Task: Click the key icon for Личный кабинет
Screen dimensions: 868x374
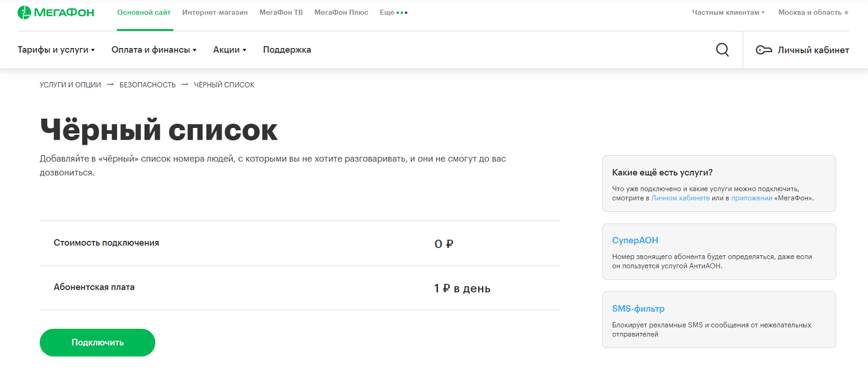Action: [764, 50]
